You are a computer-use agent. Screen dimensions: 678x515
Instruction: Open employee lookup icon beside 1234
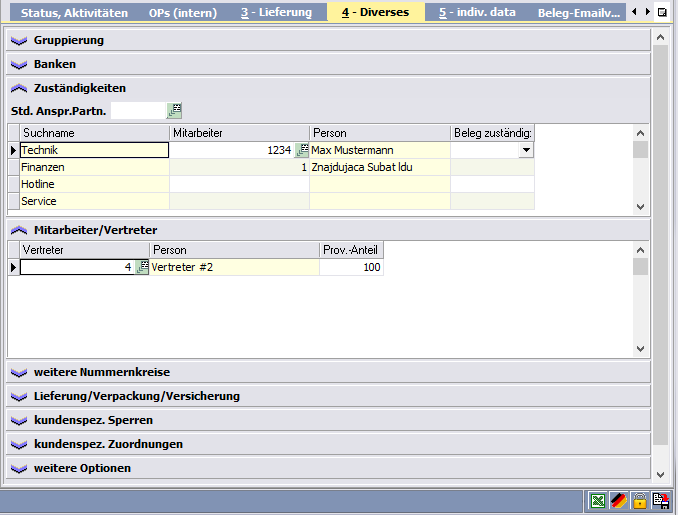tap(301, 150)
